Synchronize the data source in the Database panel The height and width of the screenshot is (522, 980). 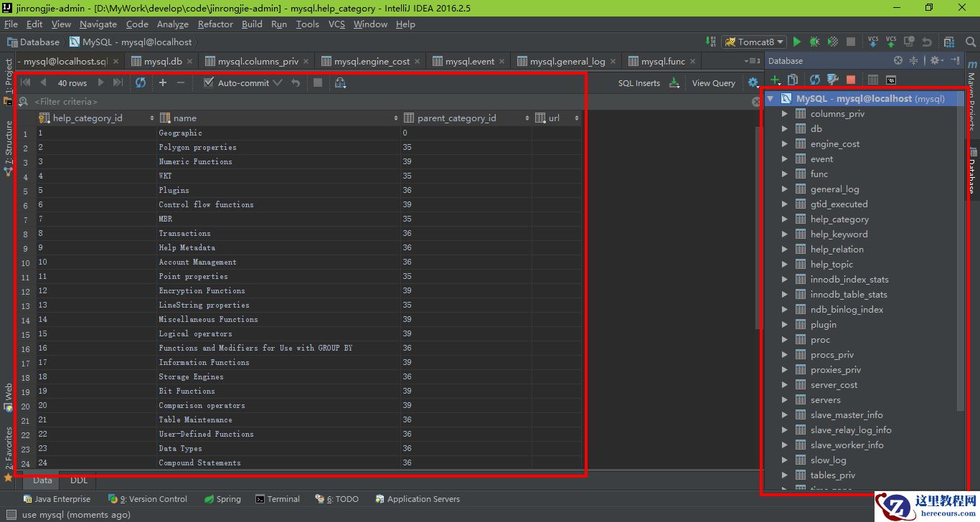(815, 80)
